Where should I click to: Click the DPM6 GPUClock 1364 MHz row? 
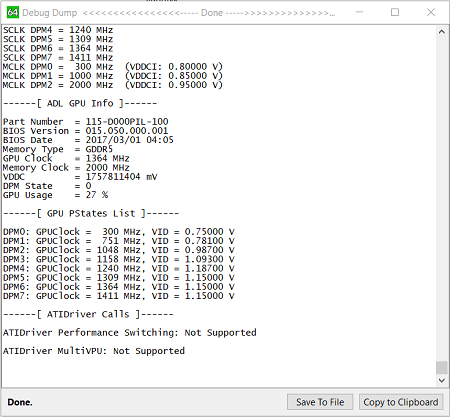(x=119, y=287)
